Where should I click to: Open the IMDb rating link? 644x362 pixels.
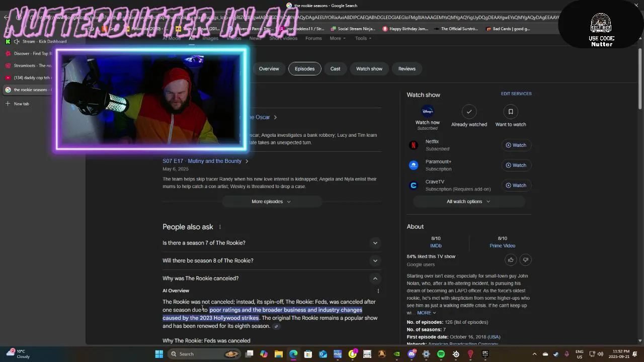tap(436, 246)
